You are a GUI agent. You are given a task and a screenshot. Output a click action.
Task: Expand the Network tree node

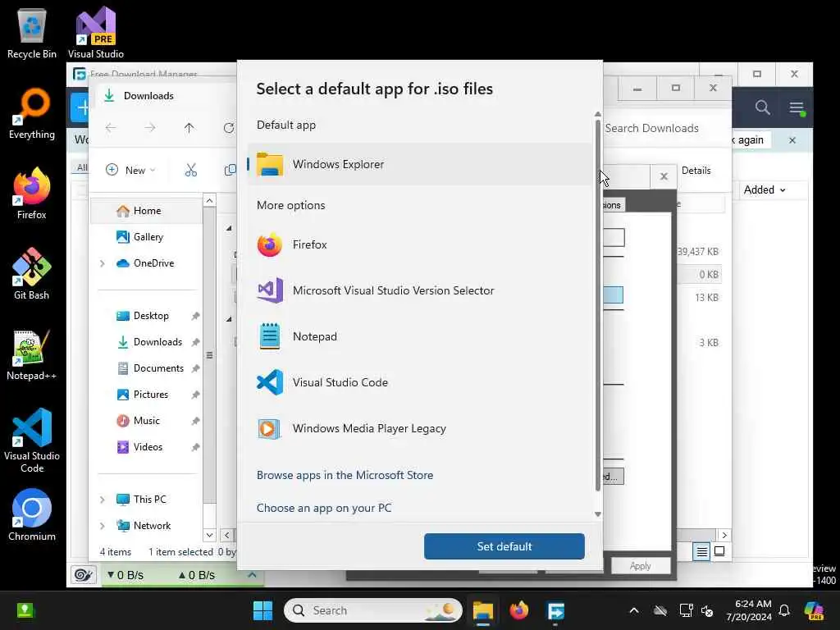point(103,526)
